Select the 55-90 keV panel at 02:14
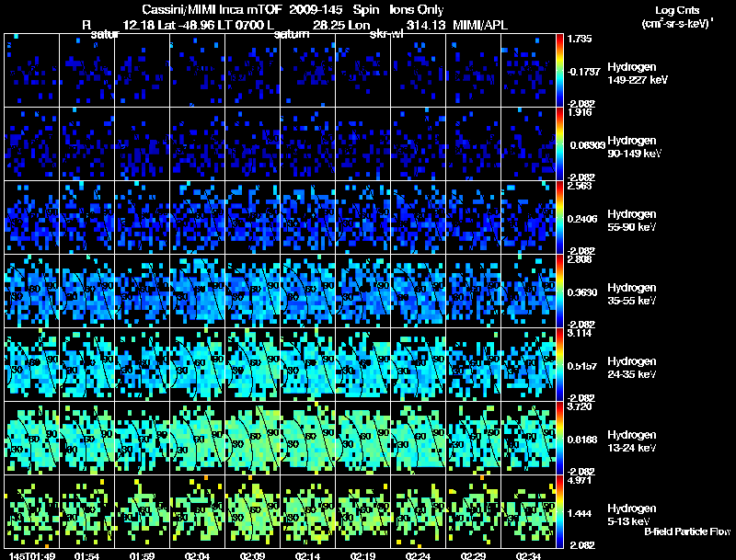 click(307, 218)
